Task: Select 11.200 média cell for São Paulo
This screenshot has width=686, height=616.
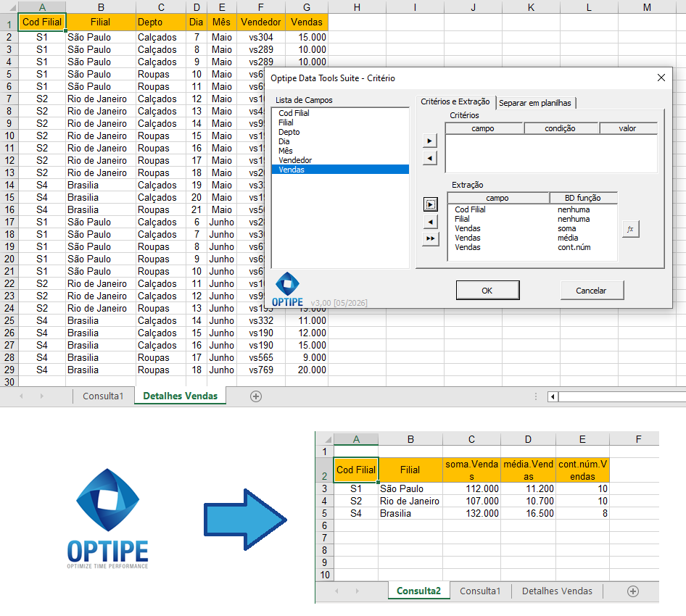Action: (x=528, y=488)
